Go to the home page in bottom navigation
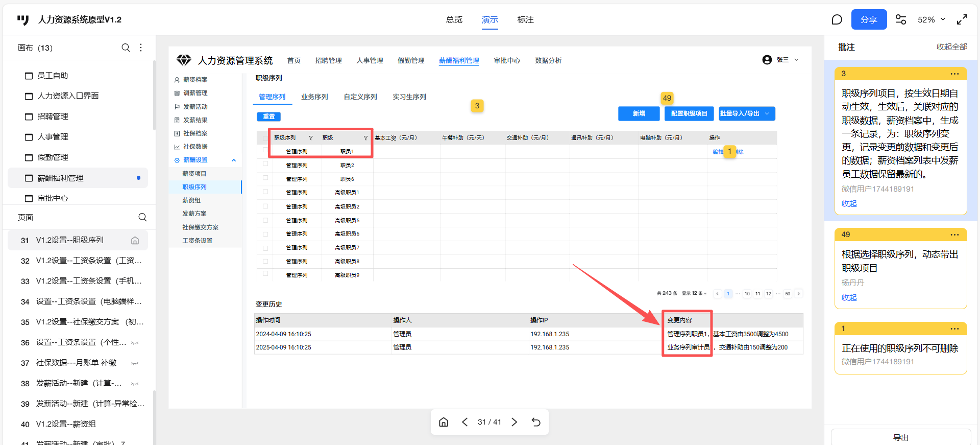 [x=444, y=422]
